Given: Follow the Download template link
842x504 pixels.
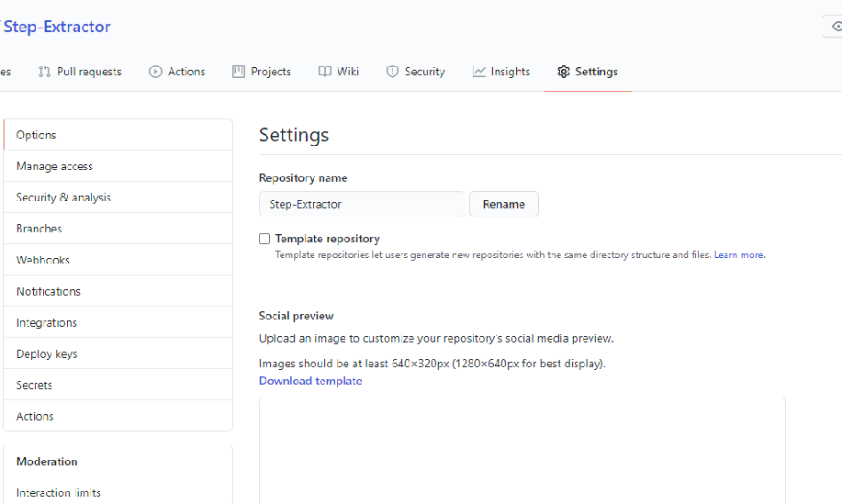Looking at the screenshot, I should point(310,381).
